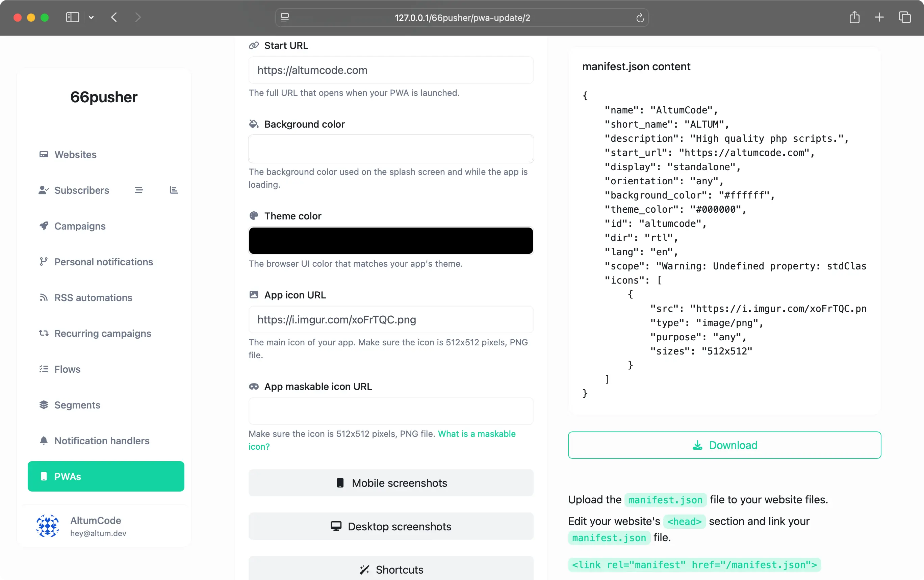Click the App icon URL image icon
The width and height of the screenshot is (924, 580).
click(x=254, y=295)
